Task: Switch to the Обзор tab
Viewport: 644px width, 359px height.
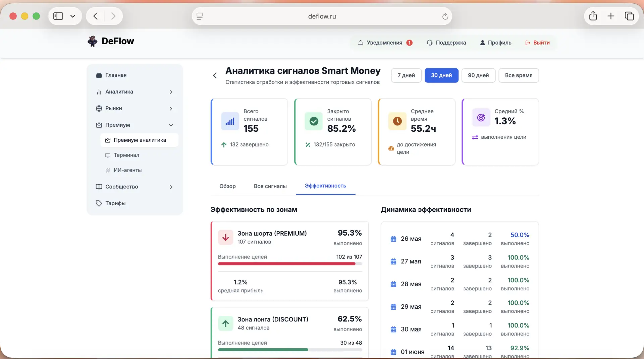Action: [227, 186]
